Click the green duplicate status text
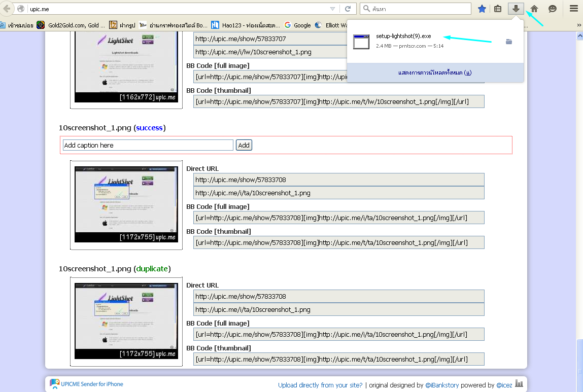 152,269
